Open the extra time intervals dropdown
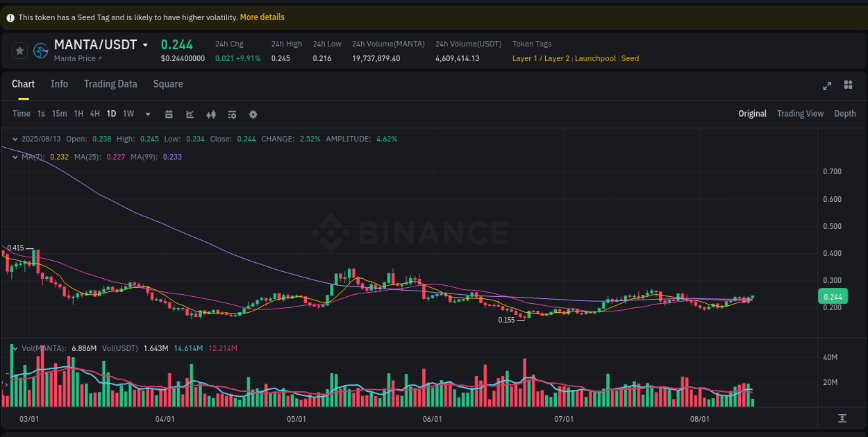 147,114
